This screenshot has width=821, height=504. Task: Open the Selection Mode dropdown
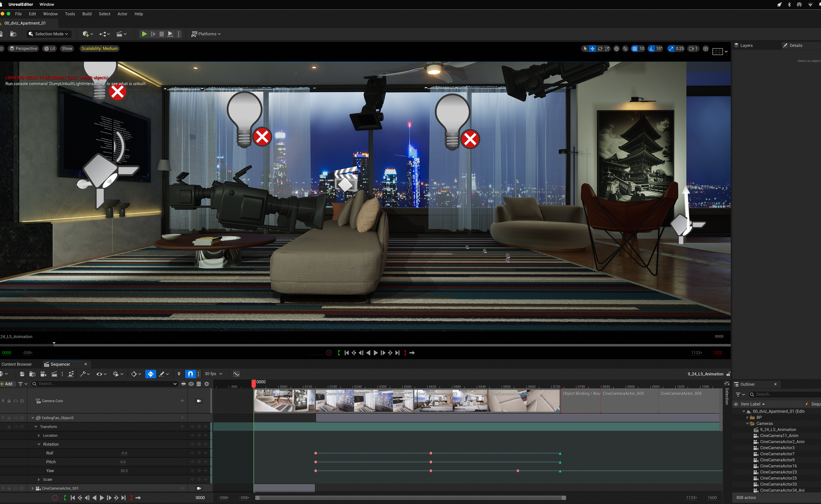click(48, 34)
